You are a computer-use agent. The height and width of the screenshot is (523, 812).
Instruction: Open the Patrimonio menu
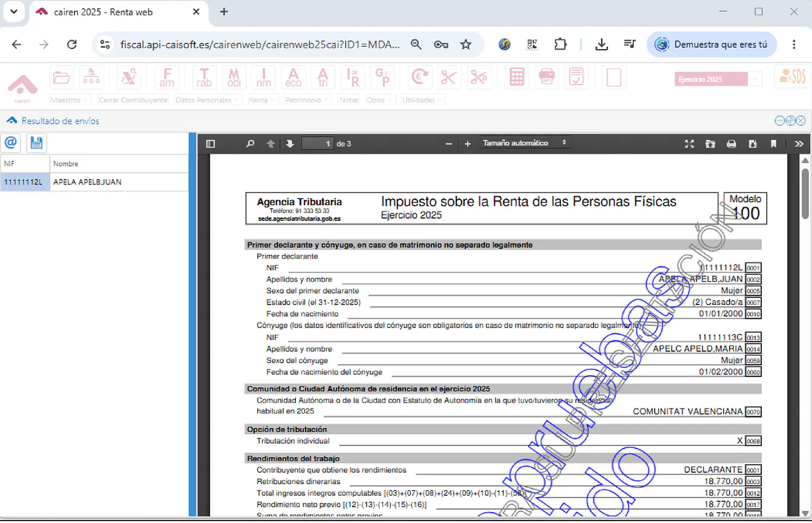coord(309,100)
